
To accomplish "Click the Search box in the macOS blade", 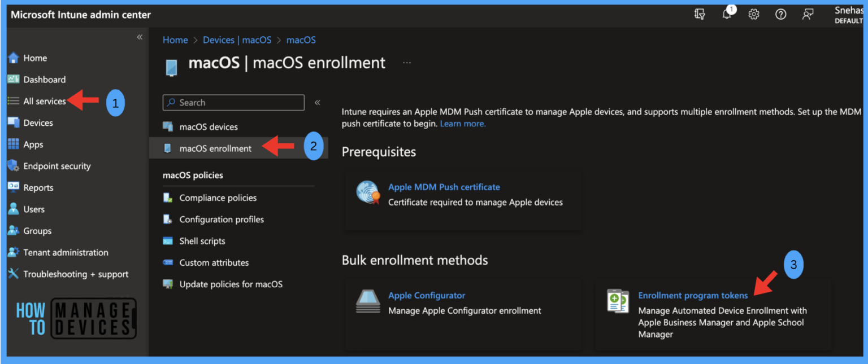I will pyautogui.click(x=233, y=102).
